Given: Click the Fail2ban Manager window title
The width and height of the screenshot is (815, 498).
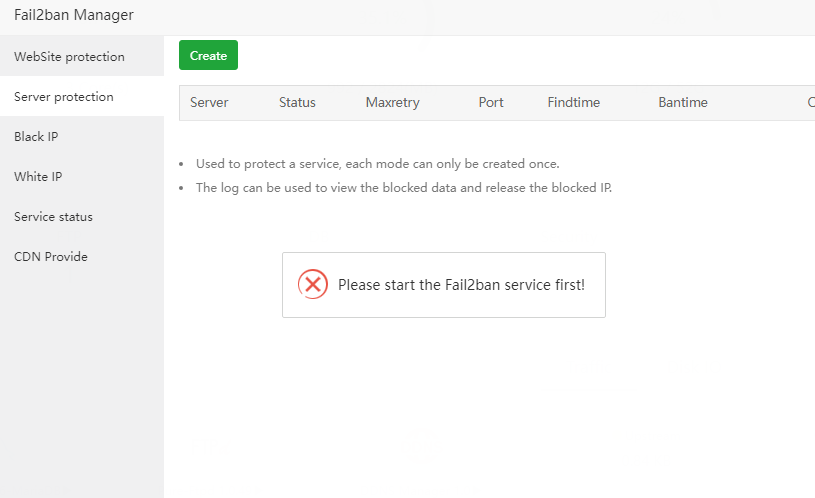Looking at the screenshot, I should 74,15.
